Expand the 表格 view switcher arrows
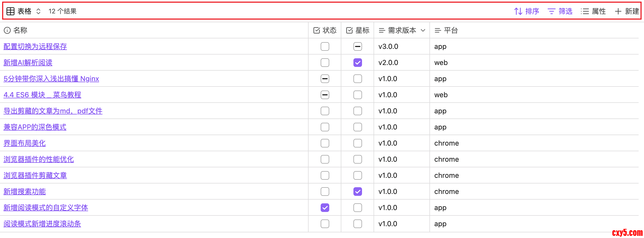The width and height of the screenshot is (644, 238). (38, 11)
